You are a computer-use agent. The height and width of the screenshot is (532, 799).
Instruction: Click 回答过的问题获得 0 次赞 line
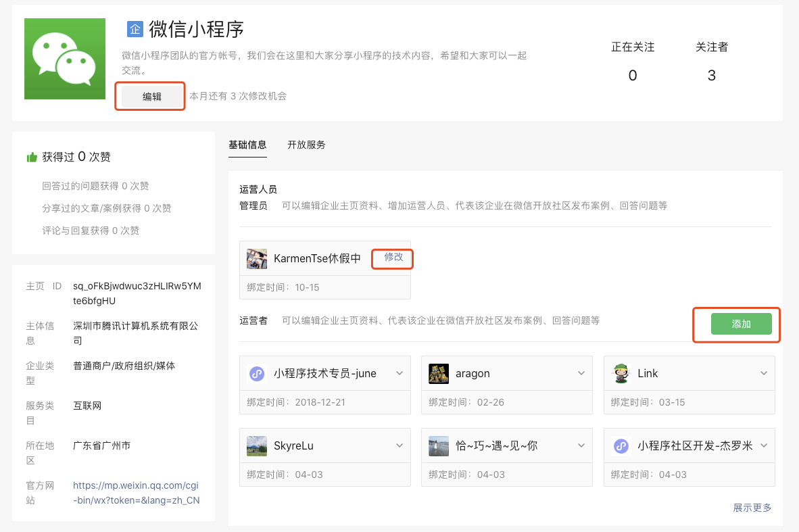[95, 186]
